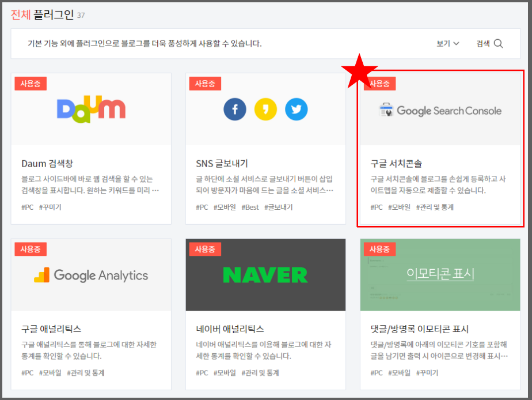Screen dimensions: 532x400
Task: Click the Daum 검색창 description text
Action: tap(90, 184)
